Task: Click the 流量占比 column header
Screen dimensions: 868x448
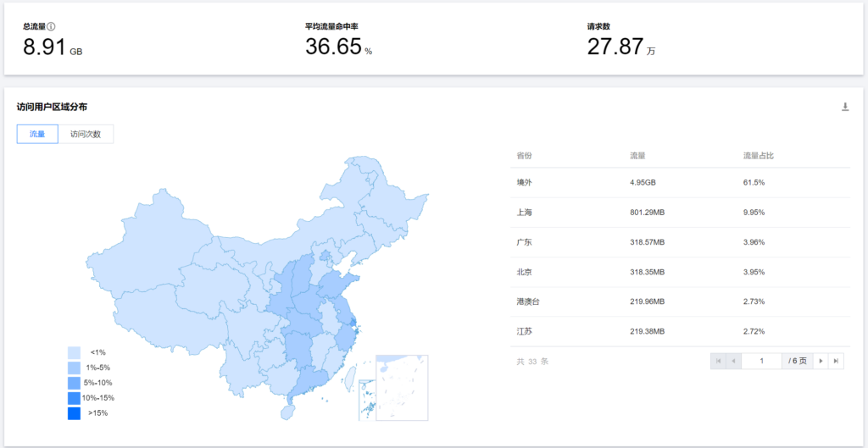Action: (x=758, y=157)
